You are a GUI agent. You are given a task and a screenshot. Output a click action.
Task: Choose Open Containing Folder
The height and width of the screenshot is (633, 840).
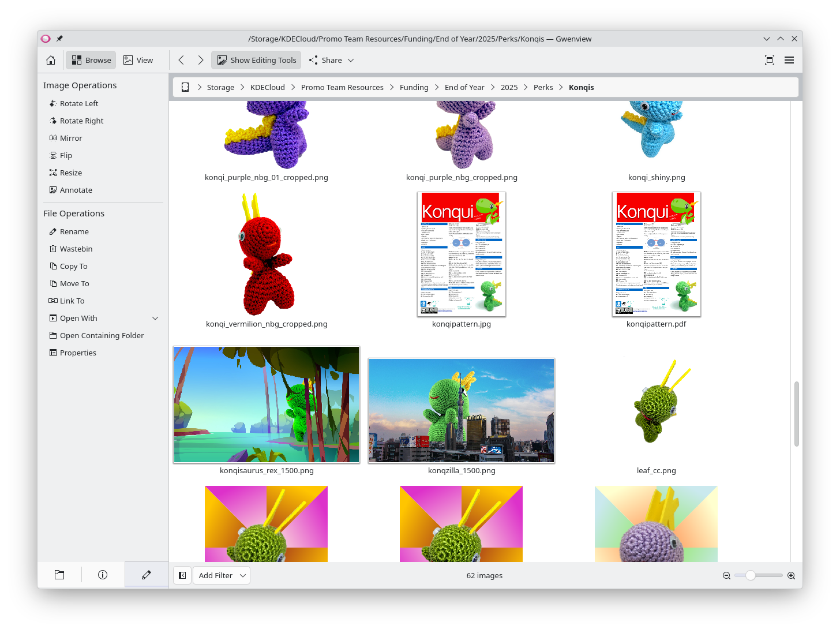pyautogui.click(x=102, y=336)
